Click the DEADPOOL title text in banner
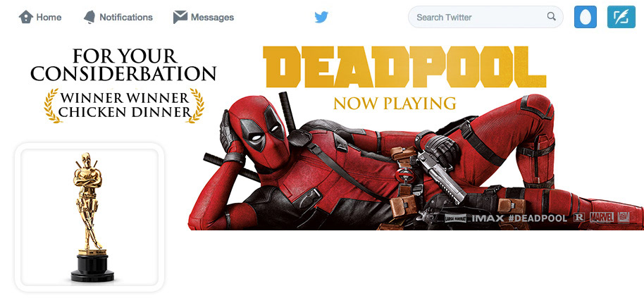Image resolution: width=644 pixels, height=298 pixels. point(404,68)
